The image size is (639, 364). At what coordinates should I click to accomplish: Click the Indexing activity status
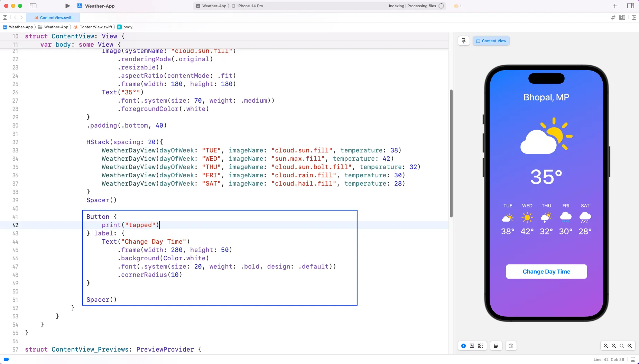click(412, 6)
